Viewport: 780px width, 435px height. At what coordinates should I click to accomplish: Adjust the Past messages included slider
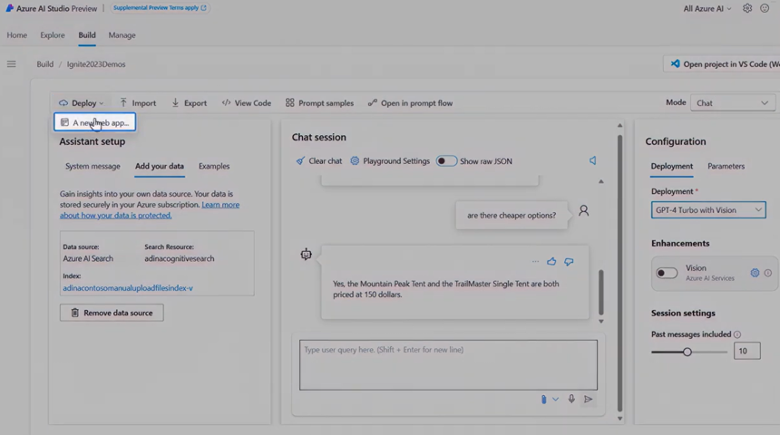click(x=687, y=352)
